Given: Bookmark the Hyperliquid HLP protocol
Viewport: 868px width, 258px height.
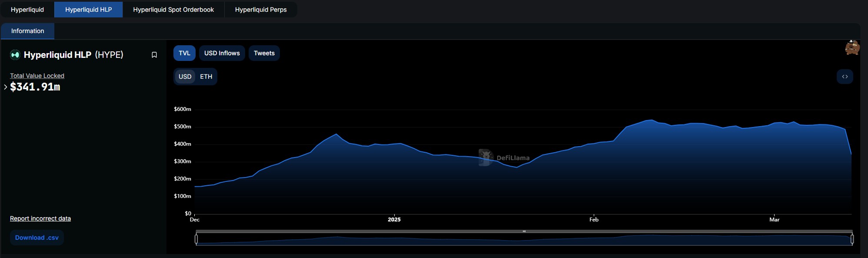Looking at the screenshot, I should [x=154, y=55].
